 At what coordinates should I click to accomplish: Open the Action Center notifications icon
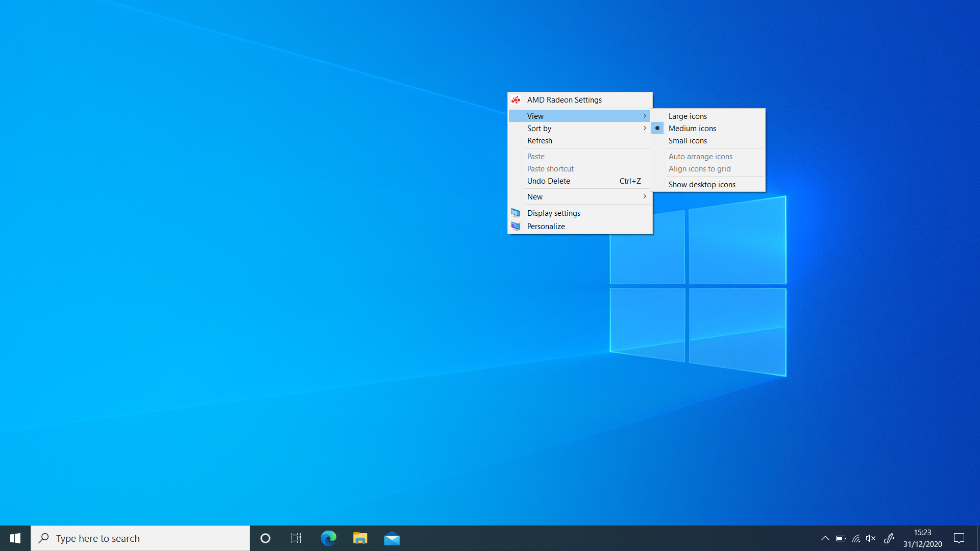tap(959, 538)
